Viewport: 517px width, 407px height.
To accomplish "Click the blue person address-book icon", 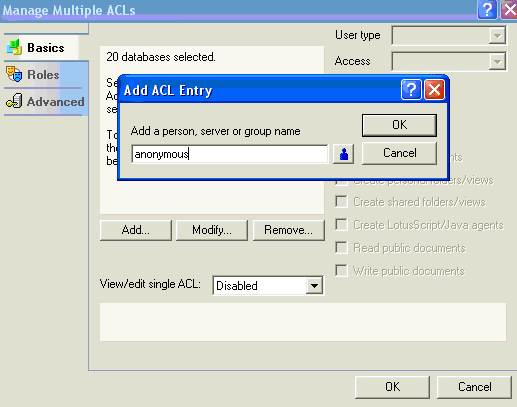I will (x=343, y=154).
